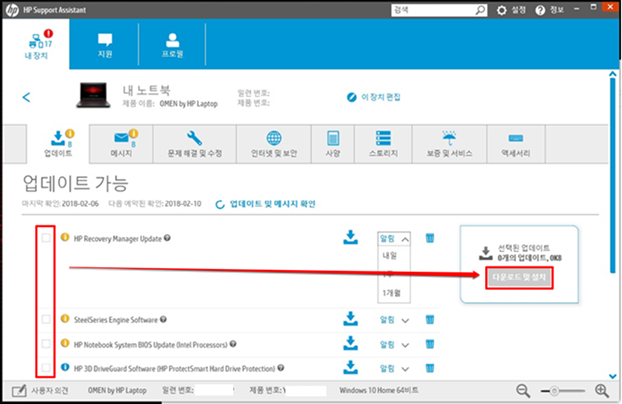Check the HP Notebook System BIOS Update checkbox
Image resolution: width=622 pixels, height=404 pixels.
click(x=46, y=344)
